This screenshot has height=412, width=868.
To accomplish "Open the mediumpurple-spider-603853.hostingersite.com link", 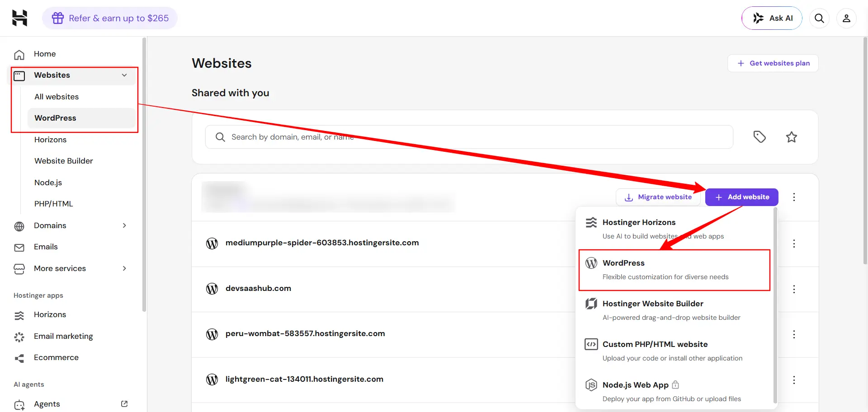I will pos(322,243).
